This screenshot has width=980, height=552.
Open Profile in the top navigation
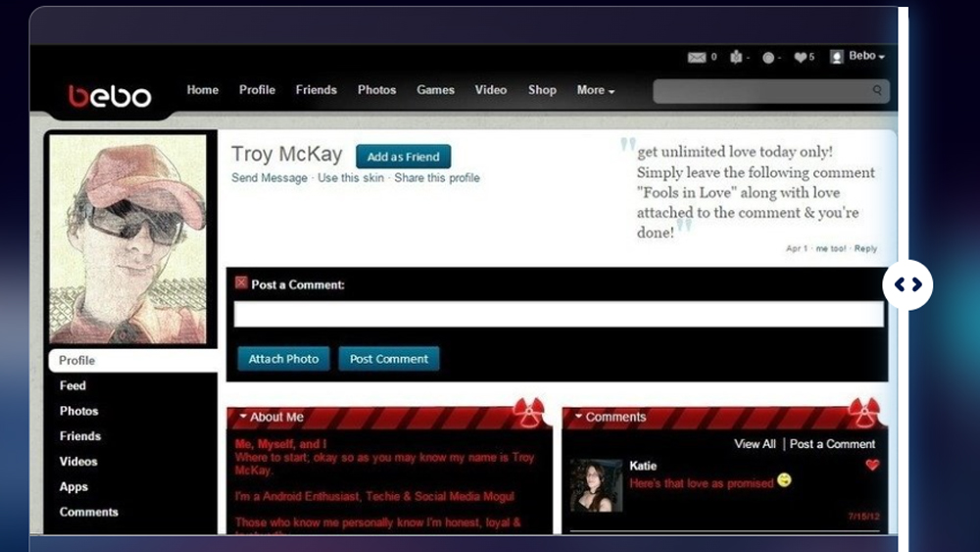(x=257, y=90)
